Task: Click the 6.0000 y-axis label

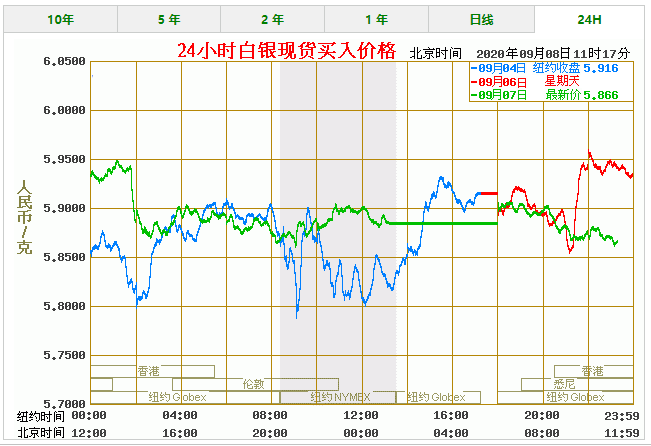Action: (x=64, y=110)
